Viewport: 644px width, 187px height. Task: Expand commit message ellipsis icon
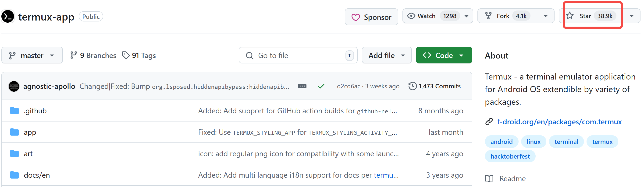click(x=302, y=86)
